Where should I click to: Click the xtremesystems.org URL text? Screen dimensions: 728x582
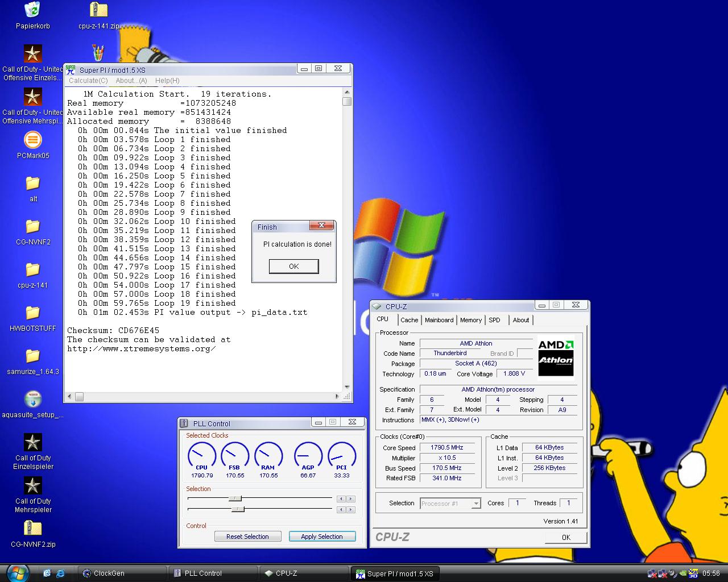point(142,348)
